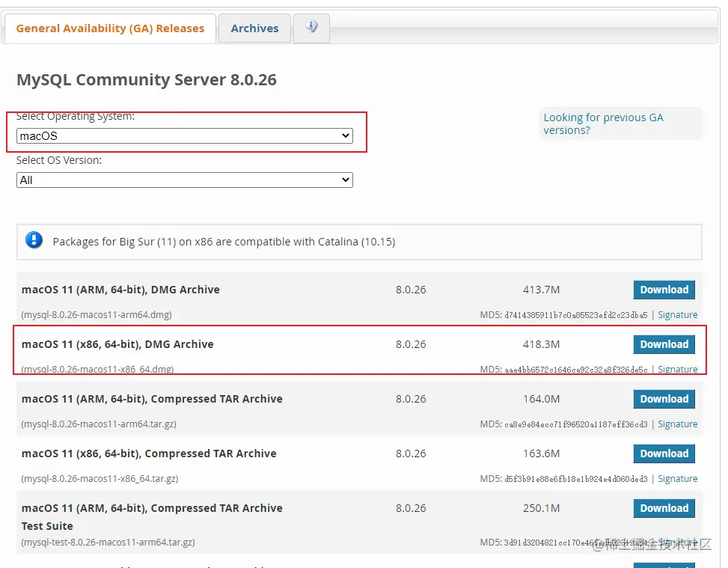Download x86 Compressed TAR Archive (163.6M)
The width and height of the screenshot is (728, 568).
[x=664, y=454]
